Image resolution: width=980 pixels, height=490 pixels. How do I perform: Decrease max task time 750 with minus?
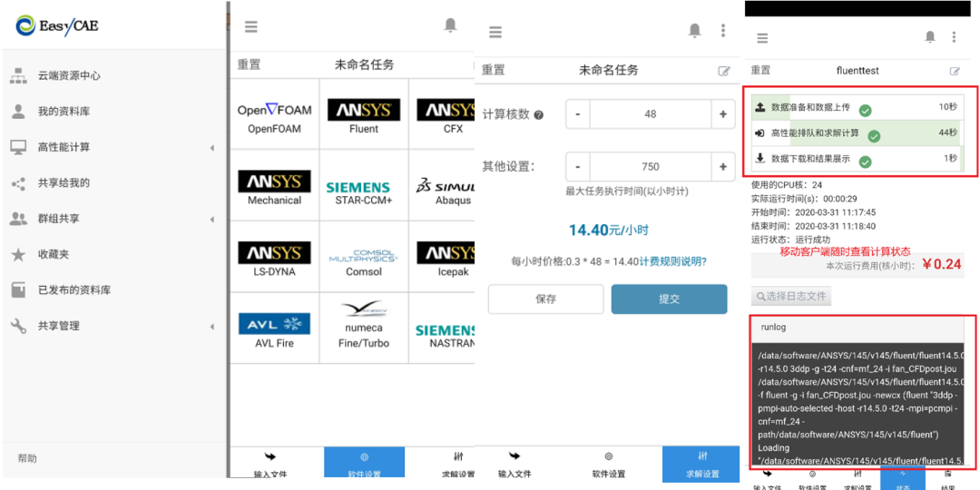point(578,167)
